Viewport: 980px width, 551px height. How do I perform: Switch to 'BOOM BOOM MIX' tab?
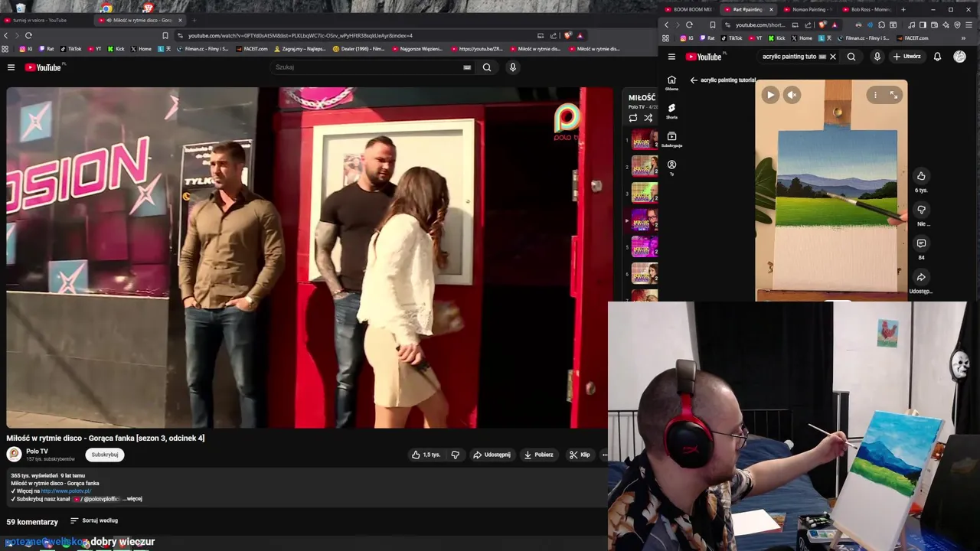(688, 9)
